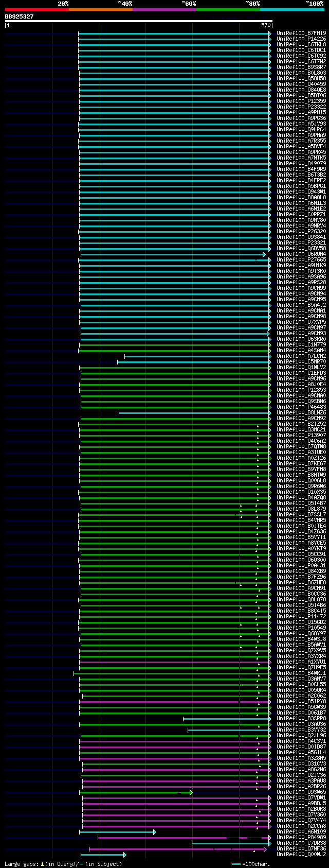Click the =100char. scale legend
Image resolution: width=329 pixels, height=868 pixels.
(250, 864)
